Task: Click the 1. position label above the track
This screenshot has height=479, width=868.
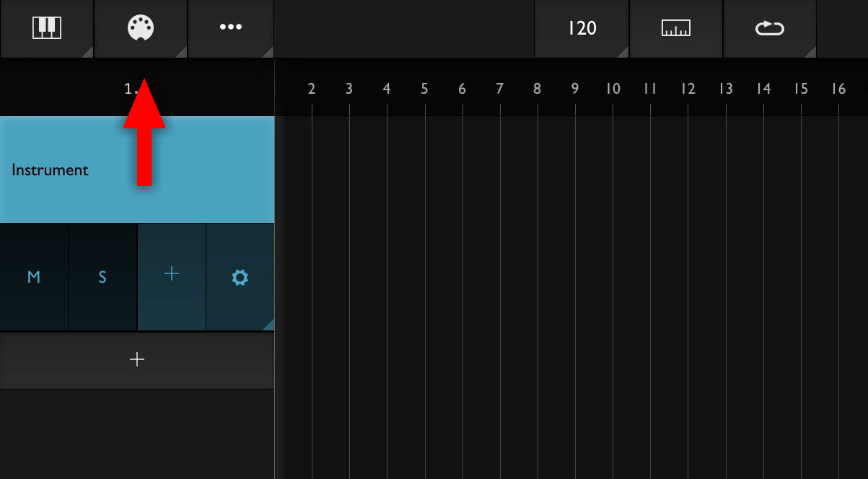Action: (x=131, y=89)
